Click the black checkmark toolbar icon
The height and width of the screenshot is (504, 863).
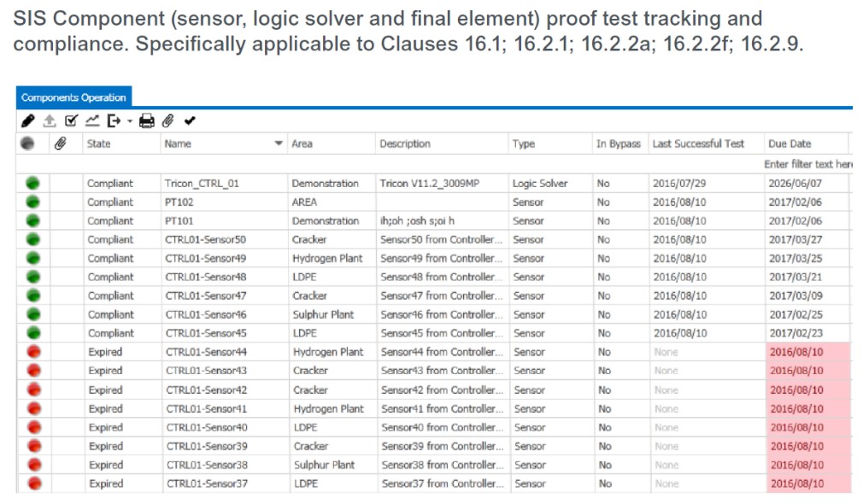point(190,121)
